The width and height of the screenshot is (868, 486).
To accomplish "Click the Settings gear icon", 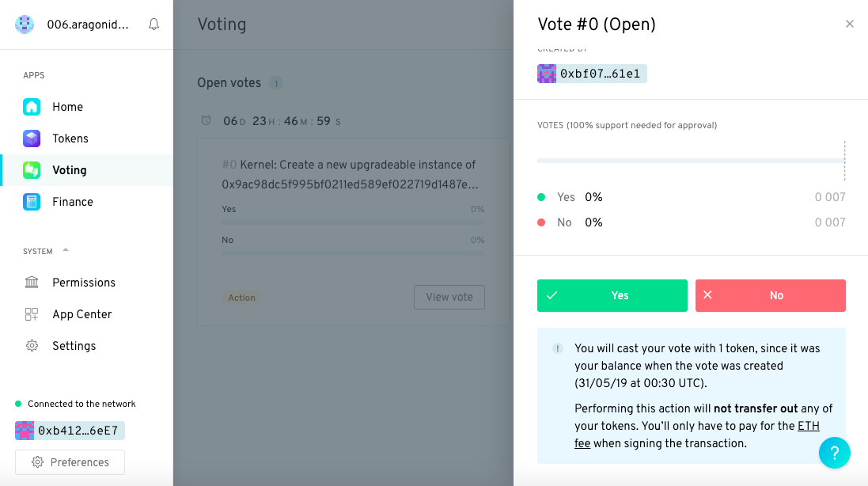I will 32,346.
